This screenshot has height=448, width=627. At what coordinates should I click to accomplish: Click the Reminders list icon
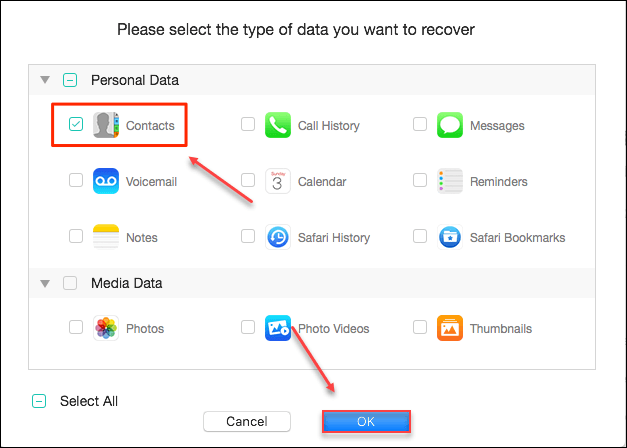click(x=450, y=181)
